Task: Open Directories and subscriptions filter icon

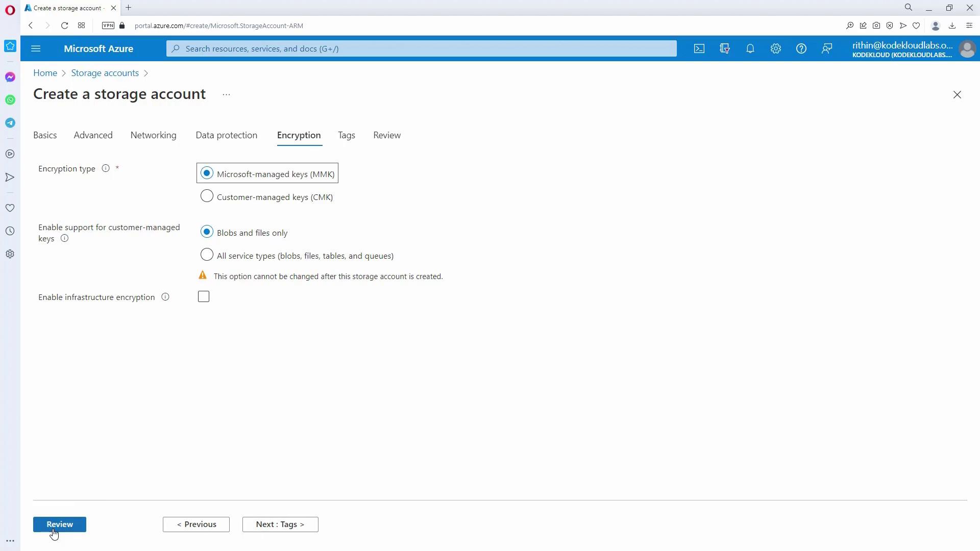Action: coord(724,48)
